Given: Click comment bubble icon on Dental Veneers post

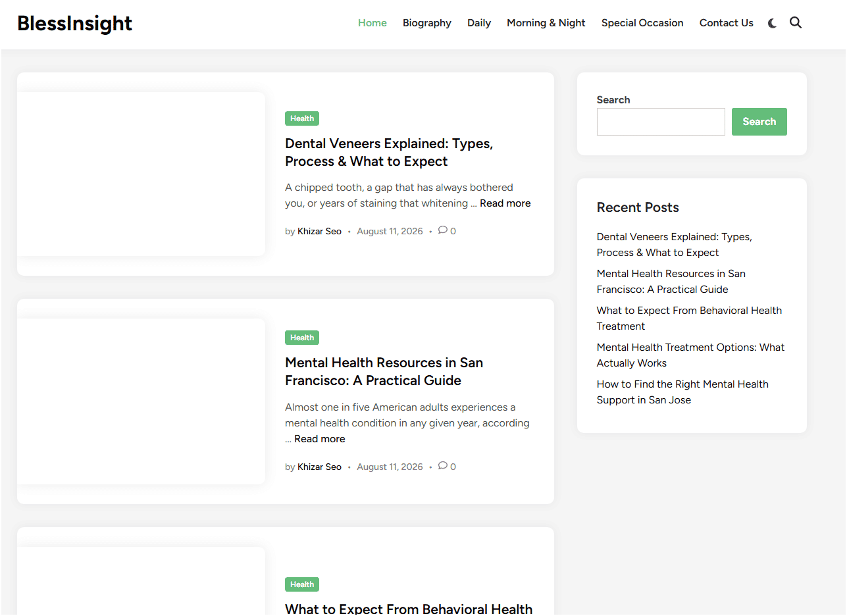Looking at the screenshot, I should 443,230.
